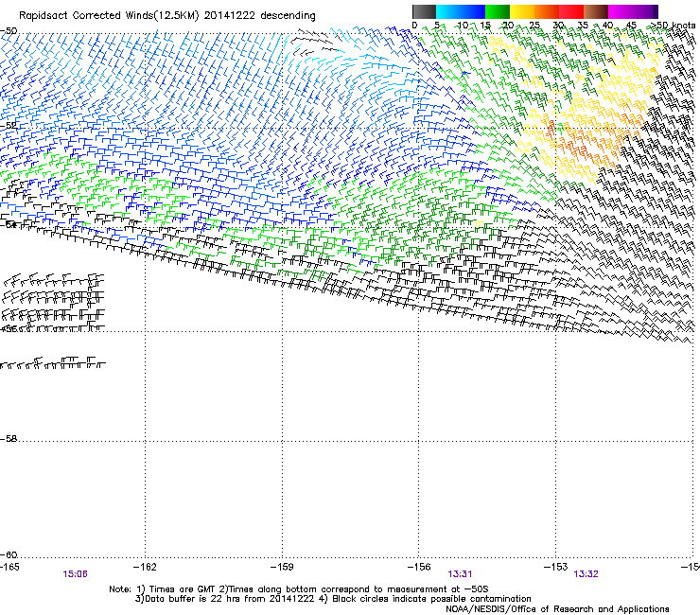Click the longitude label -156
This screenshot has height=615, width=700.
(x=419, y=567)
